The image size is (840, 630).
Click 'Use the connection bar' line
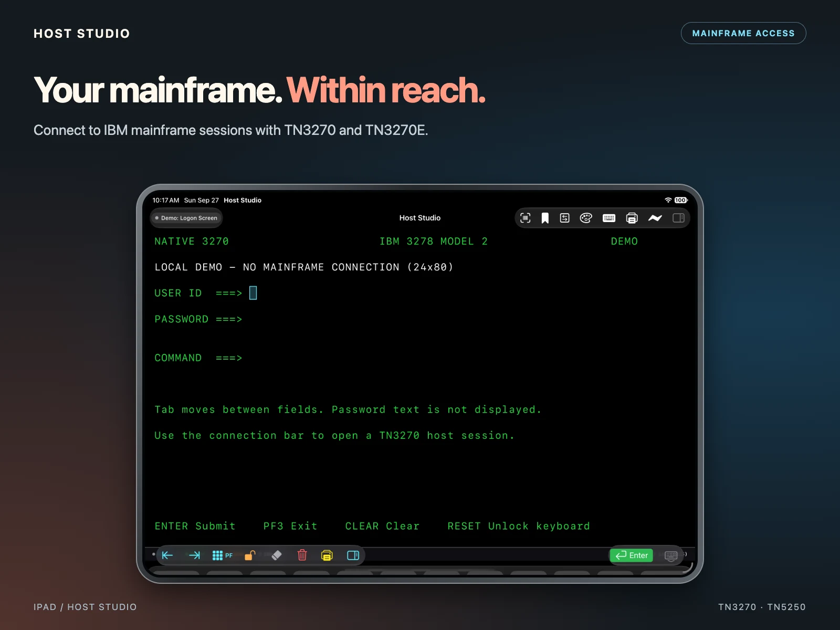pos(334,435)
